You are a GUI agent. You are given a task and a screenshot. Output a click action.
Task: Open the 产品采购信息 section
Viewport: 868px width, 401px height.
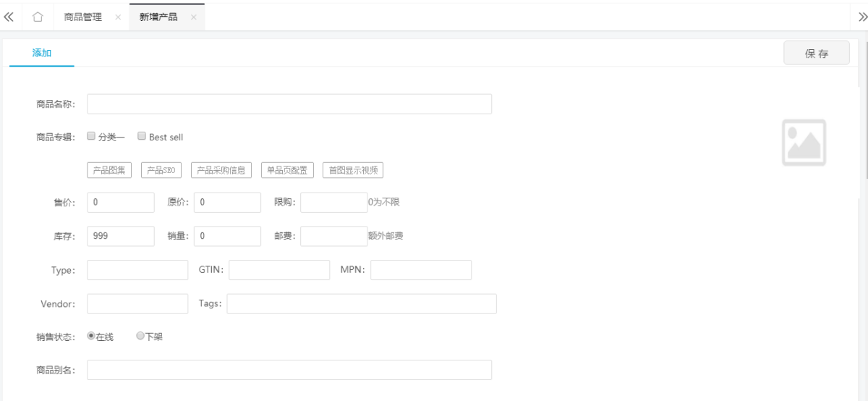click(221, 170)
